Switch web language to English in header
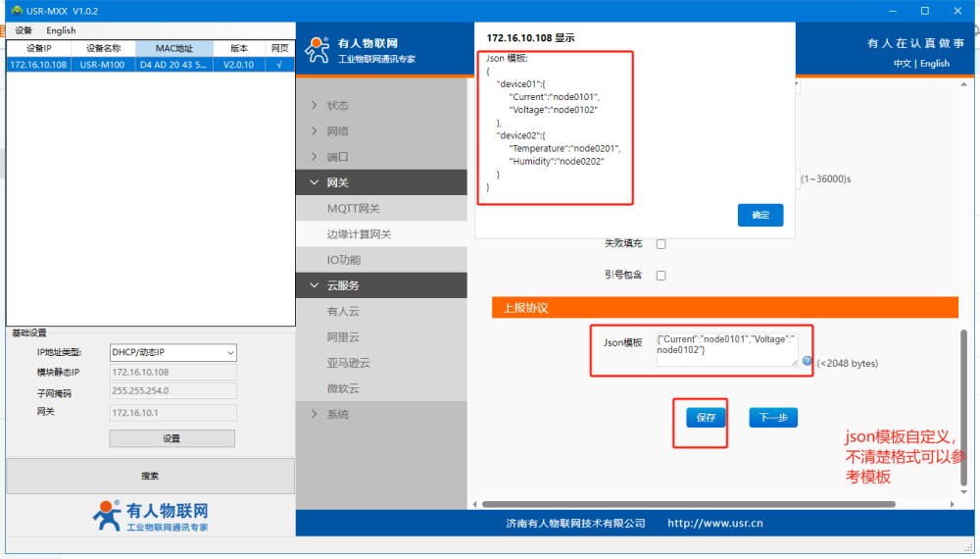Image resolution: width=980 pixels, height=559 pixels. [x=934, y=63]
